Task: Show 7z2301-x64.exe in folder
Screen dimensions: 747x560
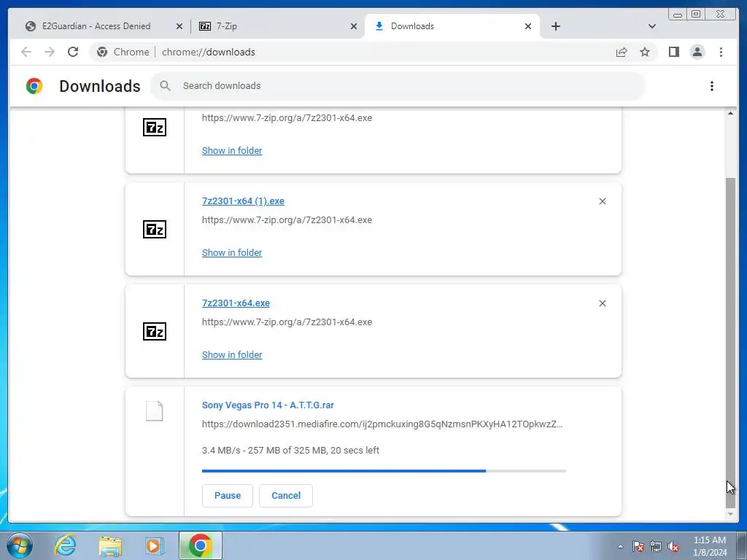Action: coord(232,355)
